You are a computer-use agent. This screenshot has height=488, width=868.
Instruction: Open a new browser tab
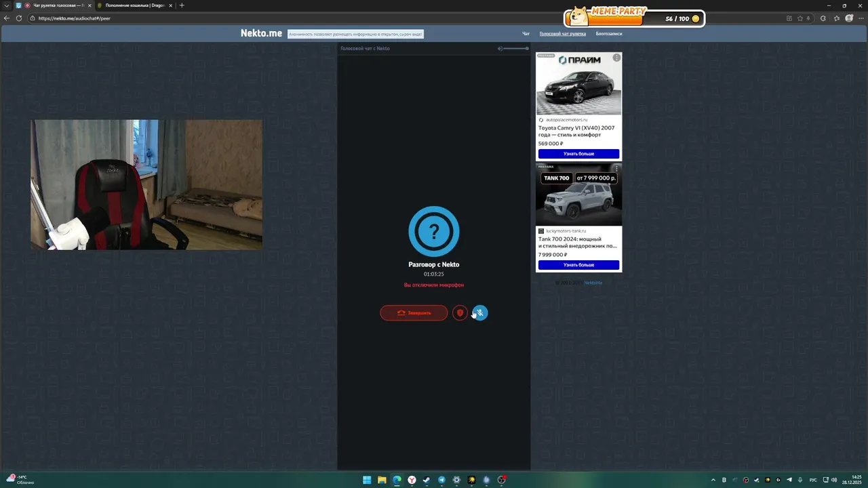182,5
